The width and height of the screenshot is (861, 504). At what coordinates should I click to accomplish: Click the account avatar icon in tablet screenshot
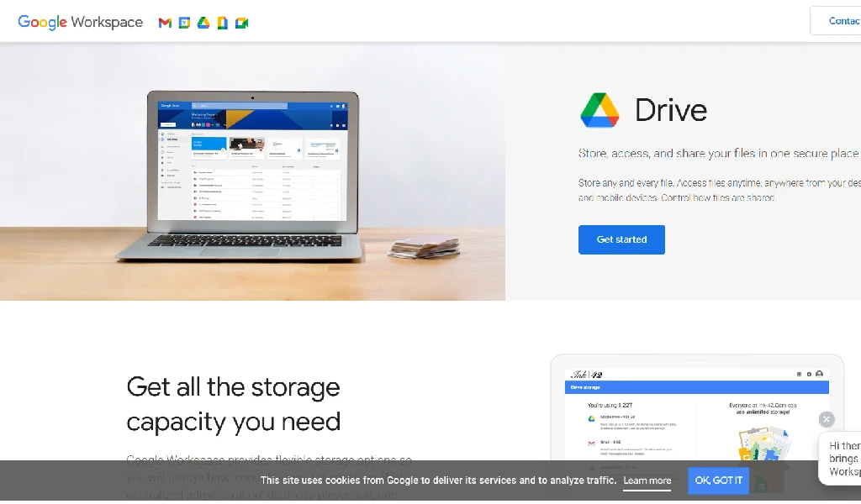pyautogui.click(x=819, y=374)
